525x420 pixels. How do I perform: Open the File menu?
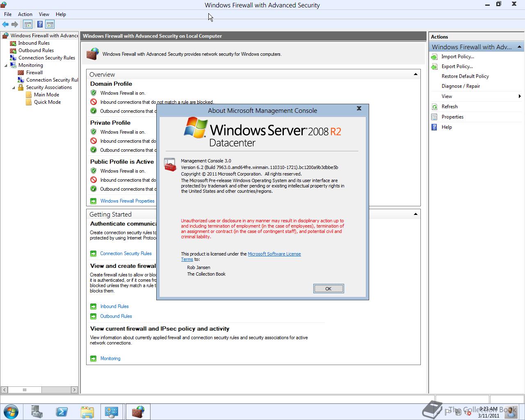coord(8,14)
